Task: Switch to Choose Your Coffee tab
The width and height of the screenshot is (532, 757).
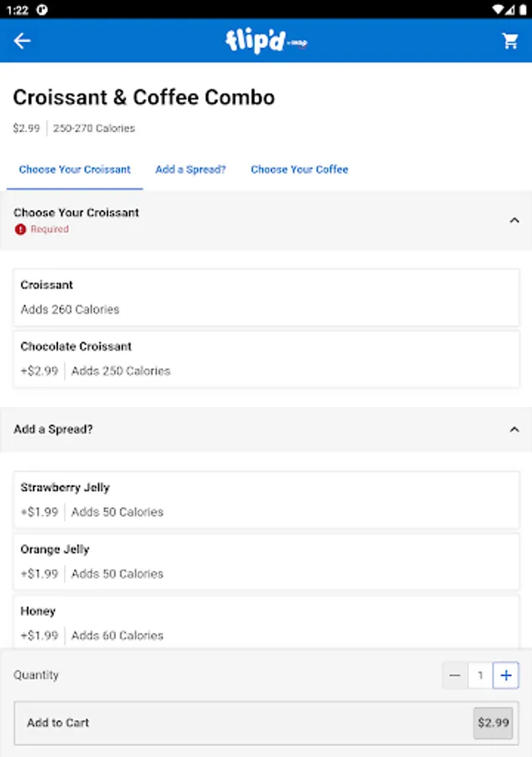Action: pyautogui.click(x=299, y=169)
